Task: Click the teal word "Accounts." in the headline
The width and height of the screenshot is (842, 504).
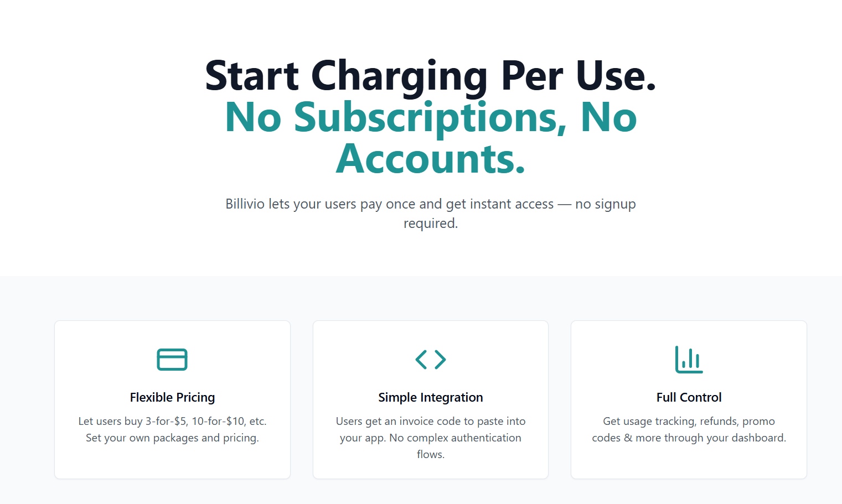Action: 431,159
